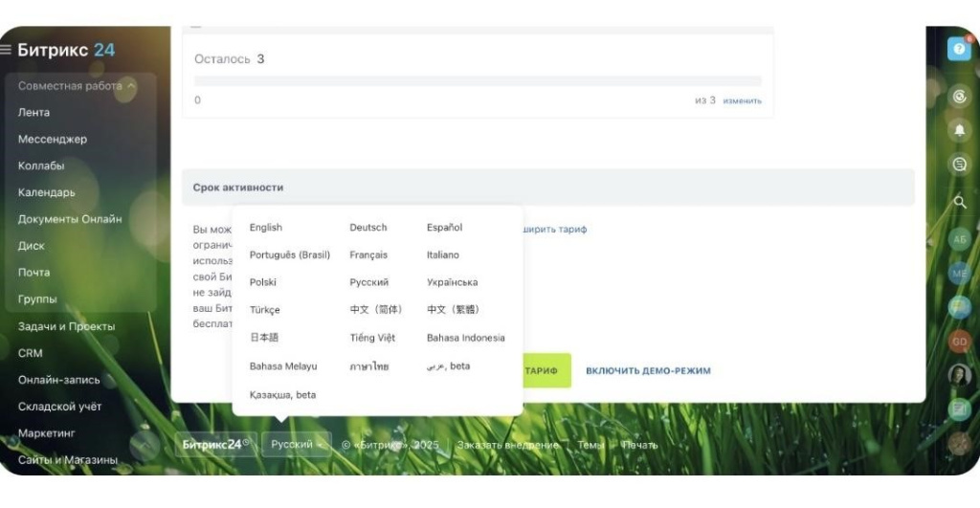Open Мессенджер in the sidebar
980x508 pixels.
click(53, 140)
